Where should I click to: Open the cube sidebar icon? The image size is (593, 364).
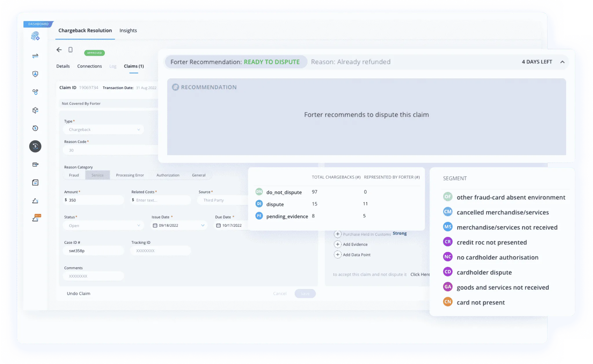click(35, 110)
